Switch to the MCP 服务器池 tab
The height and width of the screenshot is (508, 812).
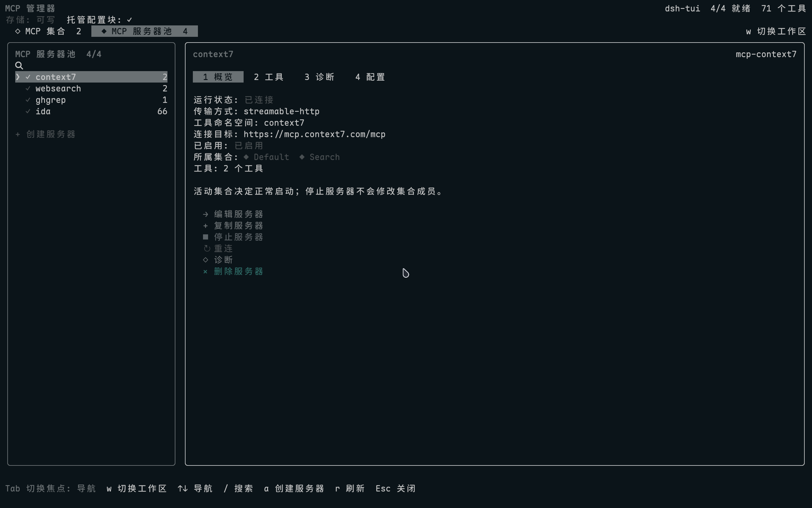pyautogui.click(x=145, y=31)
